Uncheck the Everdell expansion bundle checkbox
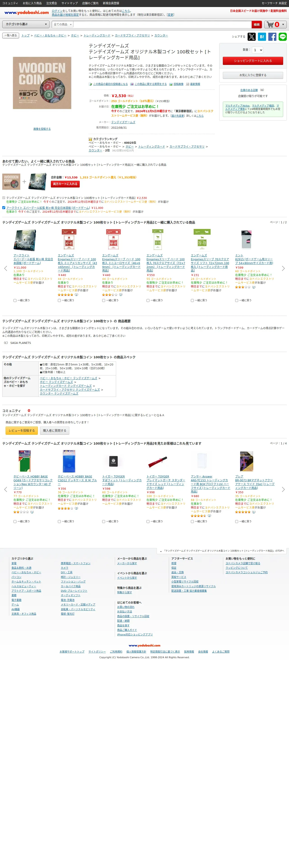This screenshot has height=868, width=289. (x=4, y=208)
